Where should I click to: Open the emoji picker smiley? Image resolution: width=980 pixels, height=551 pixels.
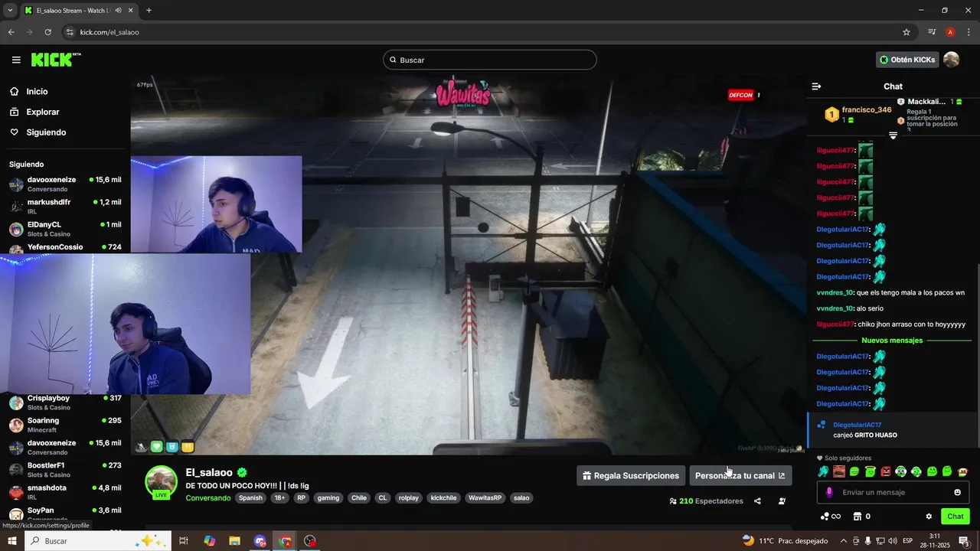point(957,492)
